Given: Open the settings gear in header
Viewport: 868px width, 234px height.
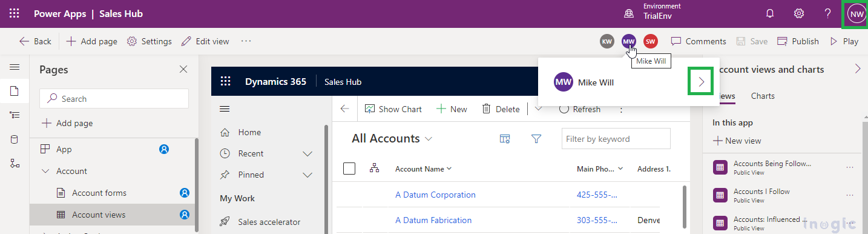Looking at the screenshot, I should [799, 13].
